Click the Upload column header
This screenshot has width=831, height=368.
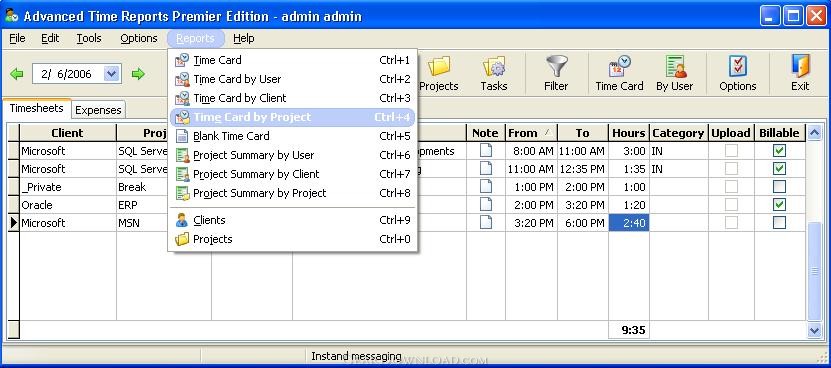pos(731,133)
